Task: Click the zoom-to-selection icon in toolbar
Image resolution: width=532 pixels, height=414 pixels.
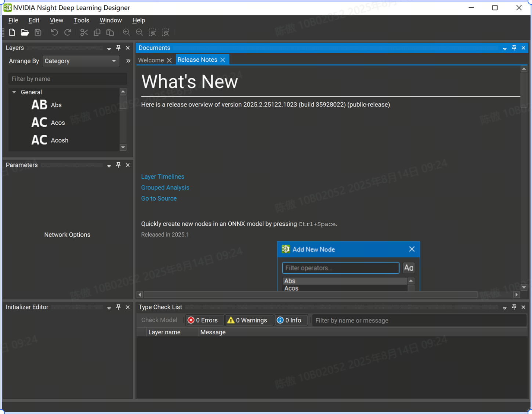Action: (x=166, y=32)
